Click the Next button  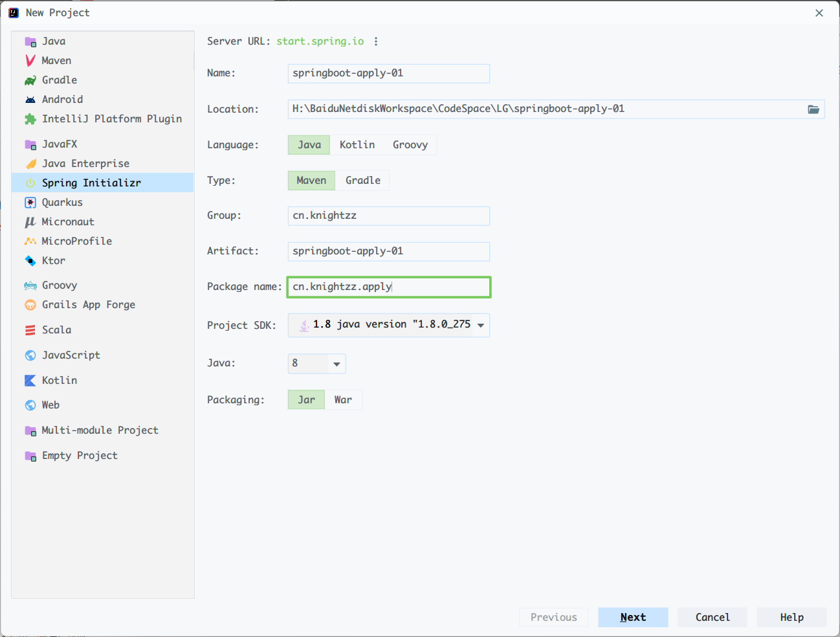coord(633,618)
